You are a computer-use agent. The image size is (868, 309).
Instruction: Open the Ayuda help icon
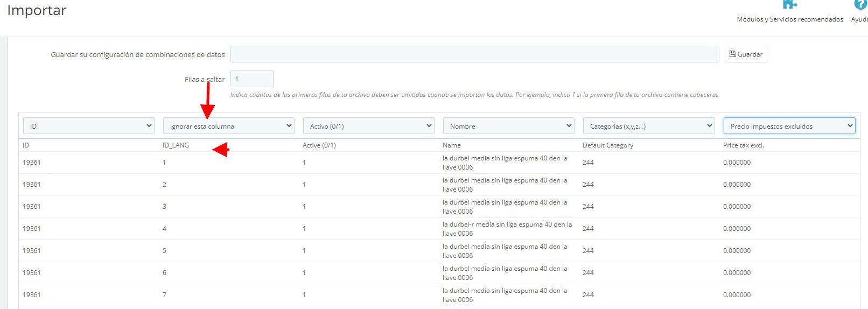860,4
